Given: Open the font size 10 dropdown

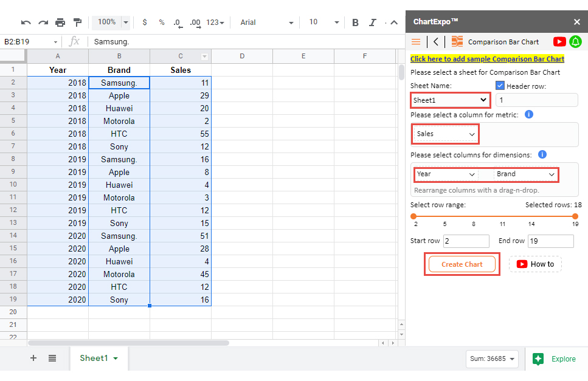Looking at the screenshot, I should (323, 22).
